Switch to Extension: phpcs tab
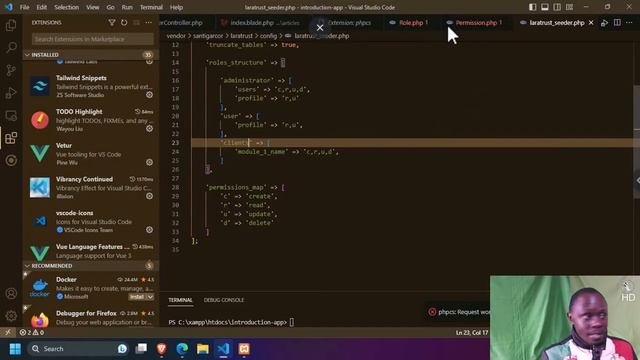The height and width of the screenshot is (360, 640). (x=349, y=23)
